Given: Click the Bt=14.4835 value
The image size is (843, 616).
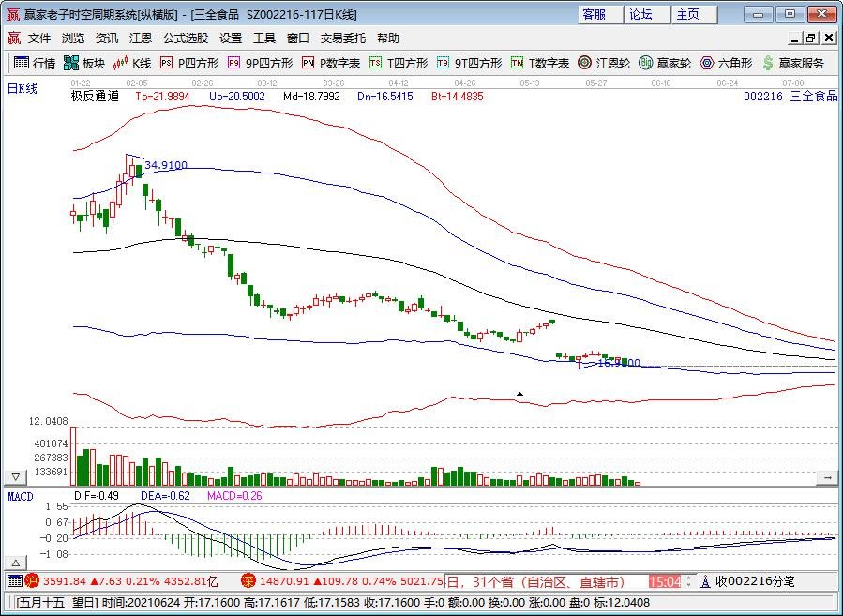Looking at the screenshot, I should (x=458, y=97).
